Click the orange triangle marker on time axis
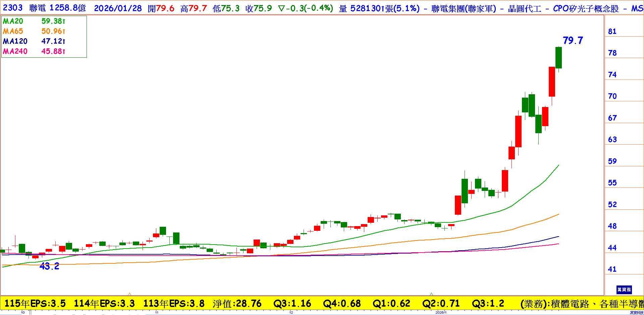The height and width of the screenshot is (315, 644). tap(129, 294)
